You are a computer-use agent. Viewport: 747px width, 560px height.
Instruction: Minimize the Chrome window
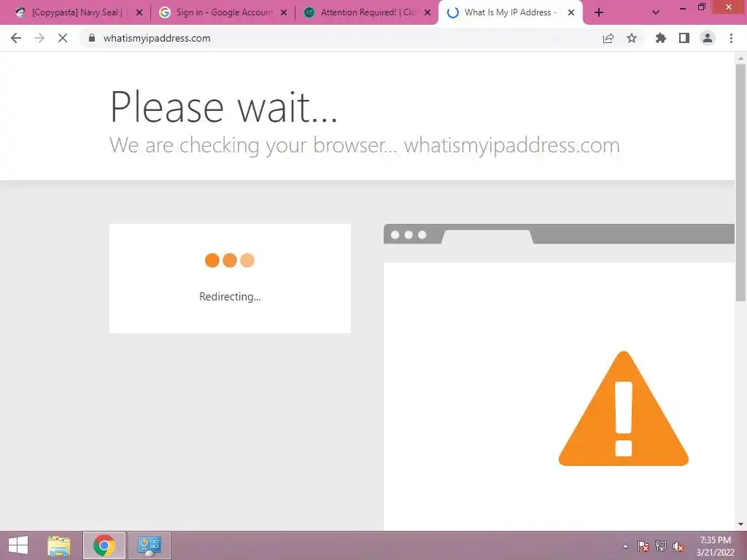pos(682,7)
